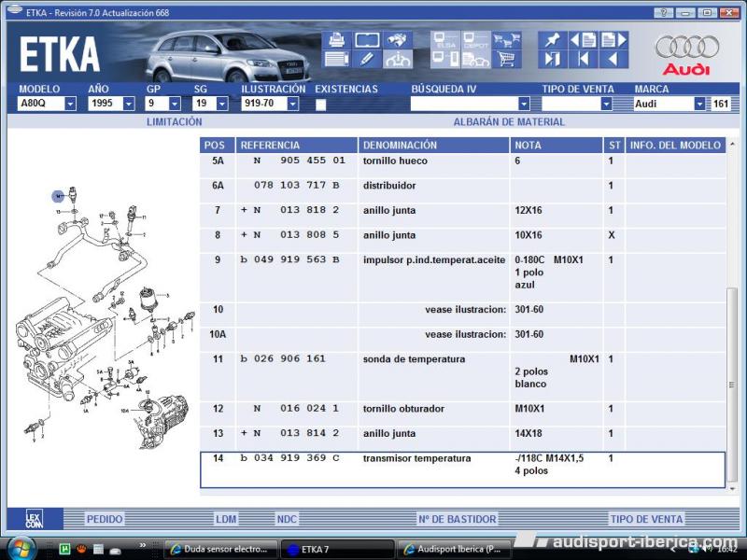The image size is (747, 560).
Task: Click the frame outline icon beside the printer
Action: [x=367, y=40]
